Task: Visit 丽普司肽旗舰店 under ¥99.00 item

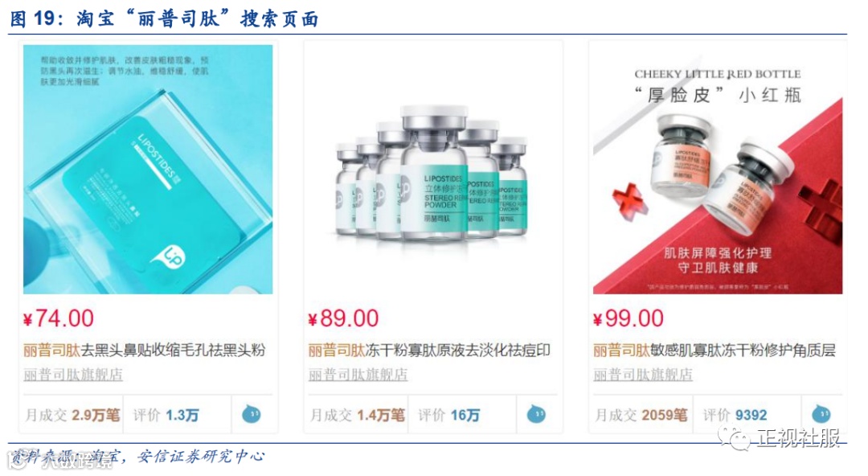Action: [x=643, y=375]
